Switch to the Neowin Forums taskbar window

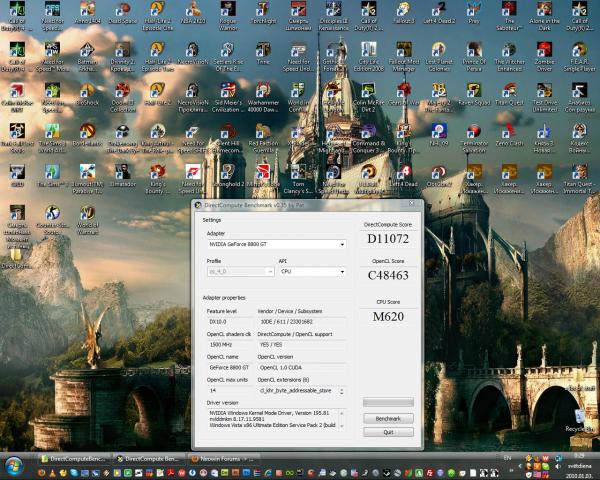[222, 459]
